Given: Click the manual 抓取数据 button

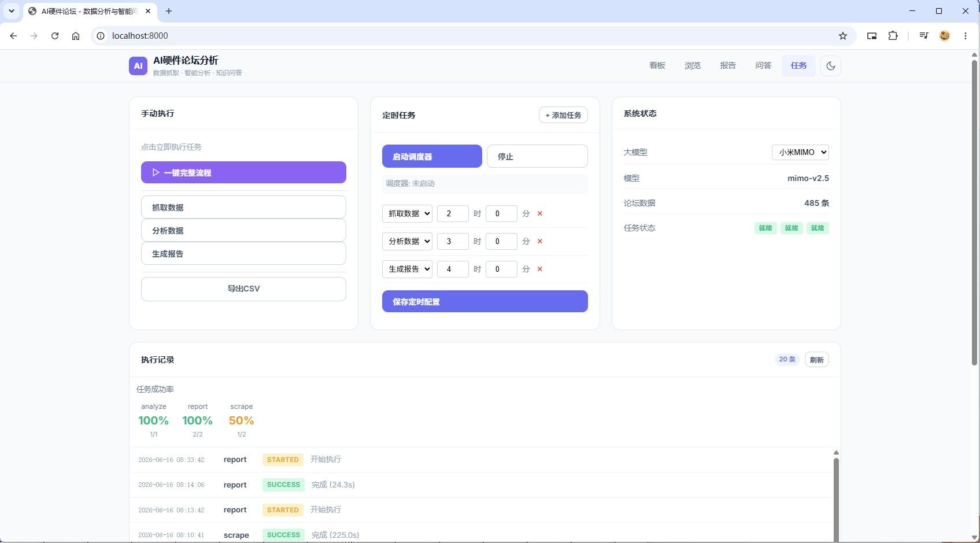Looking at the screenshot, I should pyautogui.click(x=243, y=207).
